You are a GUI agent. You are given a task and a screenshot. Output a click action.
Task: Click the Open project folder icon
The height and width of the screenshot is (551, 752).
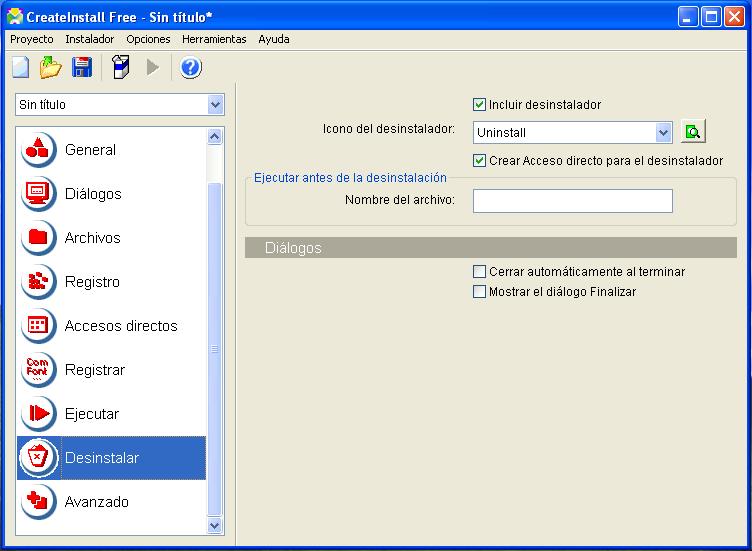[50, 67]
